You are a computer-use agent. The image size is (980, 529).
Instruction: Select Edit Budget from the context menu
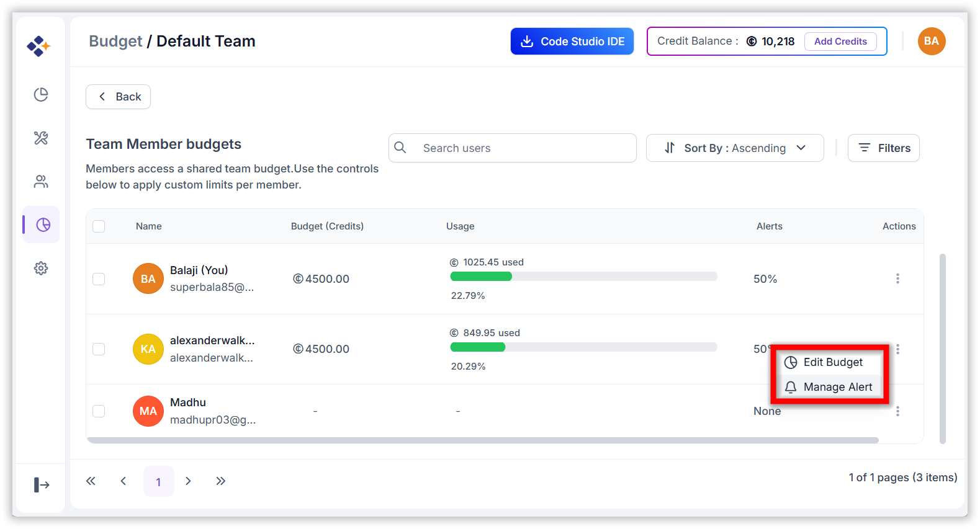pos(828,362)
